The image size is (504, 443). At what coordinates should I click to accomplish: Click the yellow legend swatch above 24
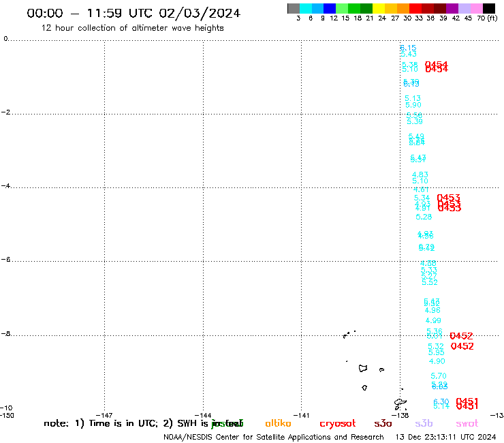[x=379, y=8]
